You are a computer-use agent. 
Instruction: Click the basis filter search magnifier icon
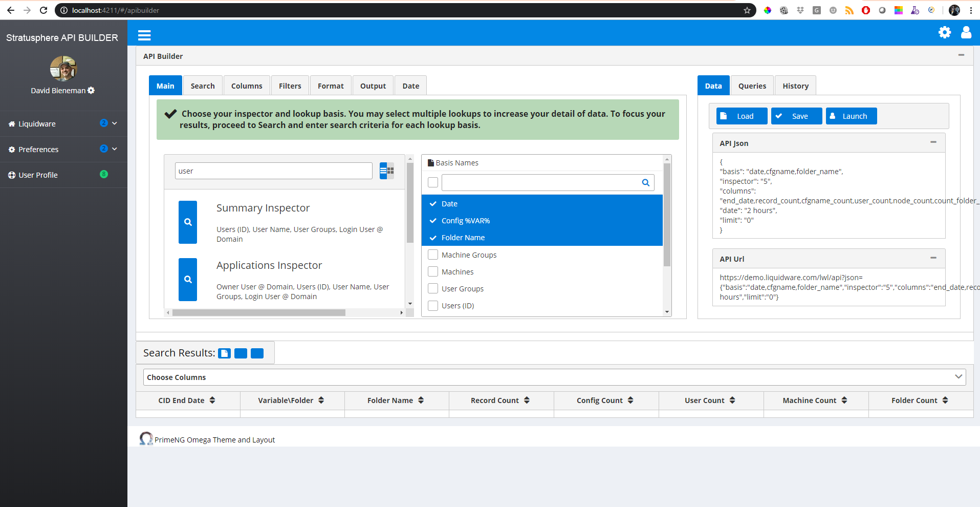click(x=646, y=182)
